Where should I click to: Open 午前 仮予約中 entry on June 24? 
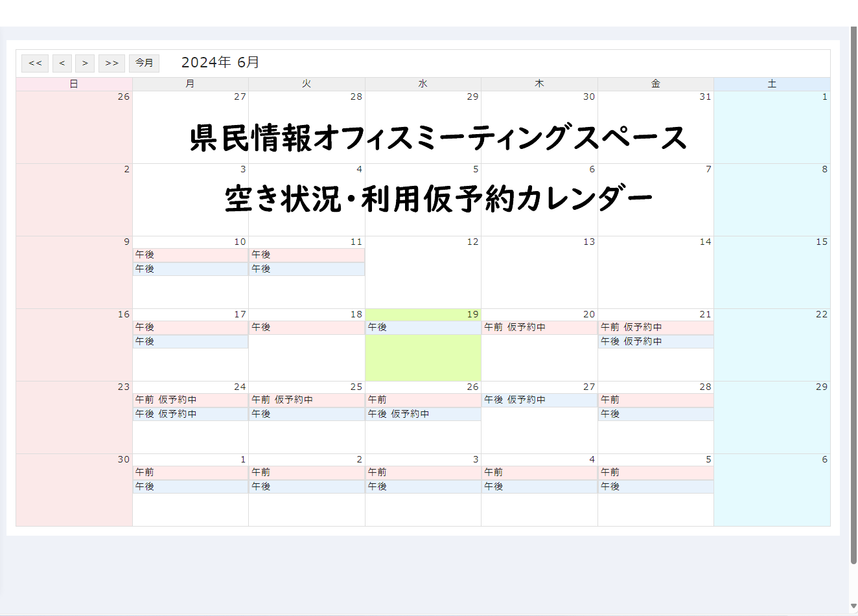pyautogui.click(x=191, y=400)
